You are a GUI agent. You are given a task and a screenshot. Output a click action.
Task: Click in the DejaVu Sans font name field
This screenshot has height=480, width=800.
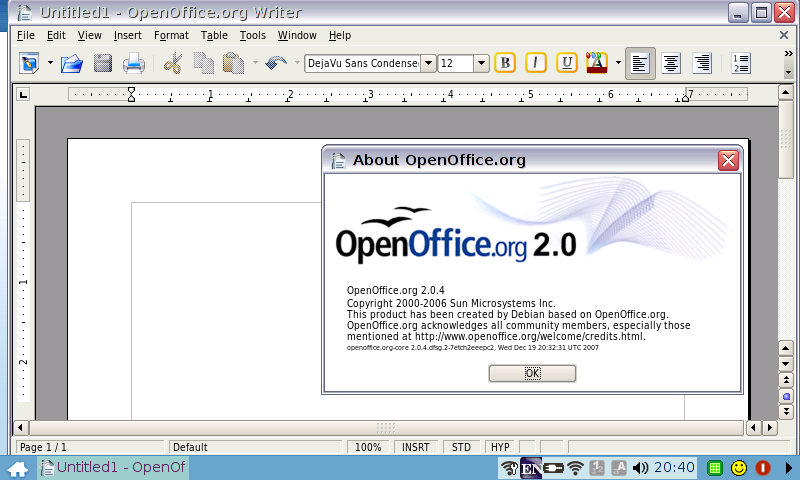(x=363, y=63)
